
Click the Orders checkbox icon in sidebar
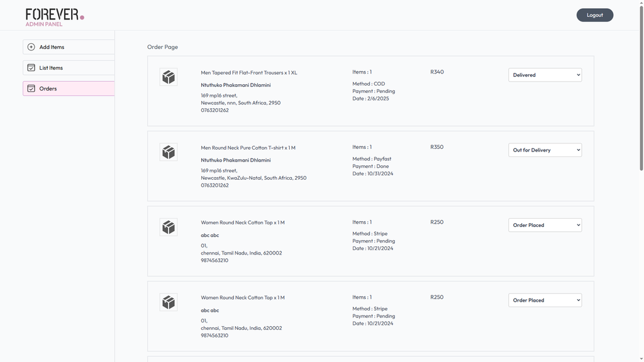pos(31,88)
